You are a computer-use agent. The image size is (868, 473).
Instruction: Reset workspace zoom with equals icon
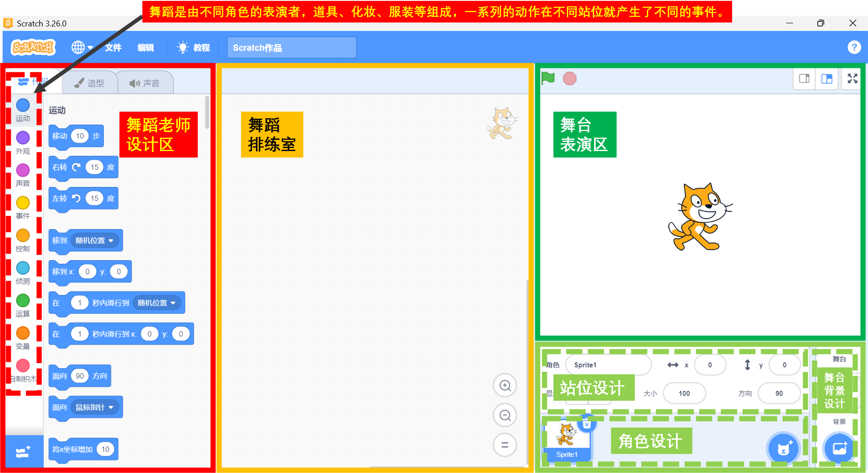(505, 445)
